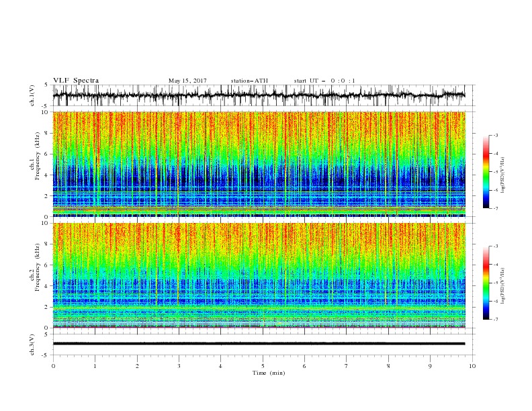Click the "-7" label on ch.2 colorbar
The width and height of the screenshot is (532, 411).
coord(495,320)
